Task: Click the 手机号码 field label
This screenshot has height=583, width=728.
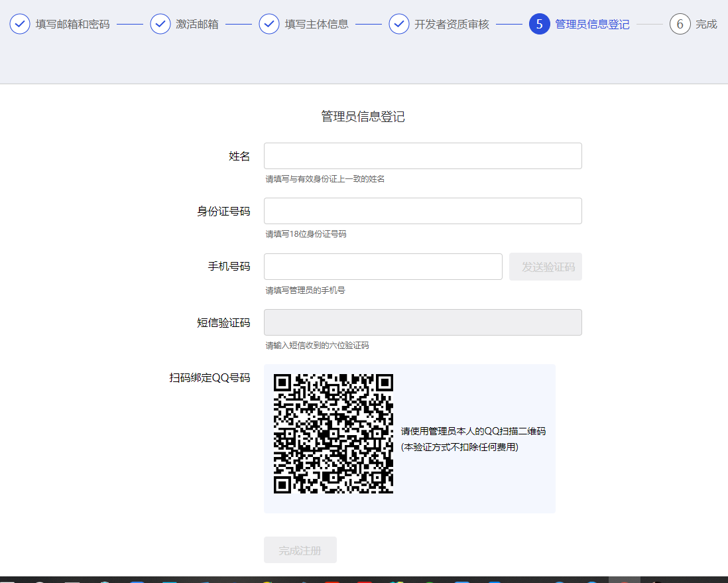Action: [229, 267]
